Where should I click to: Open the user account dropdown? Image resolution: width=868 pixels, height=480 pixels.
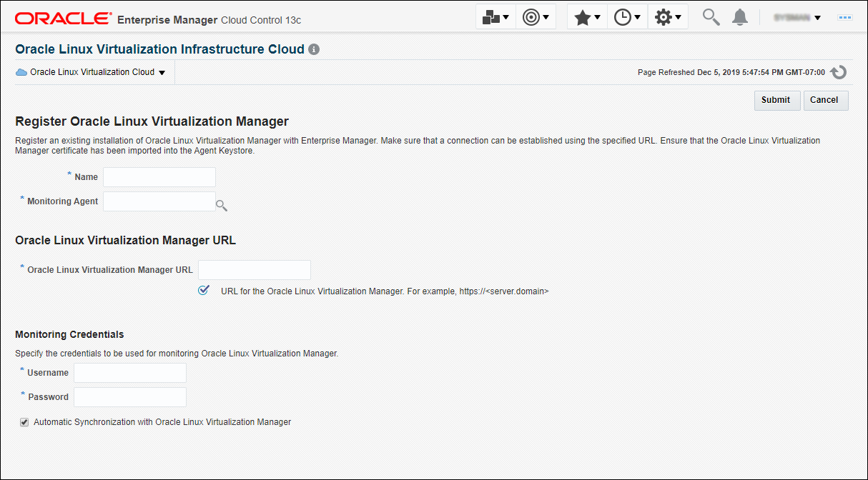pos(797,17)
